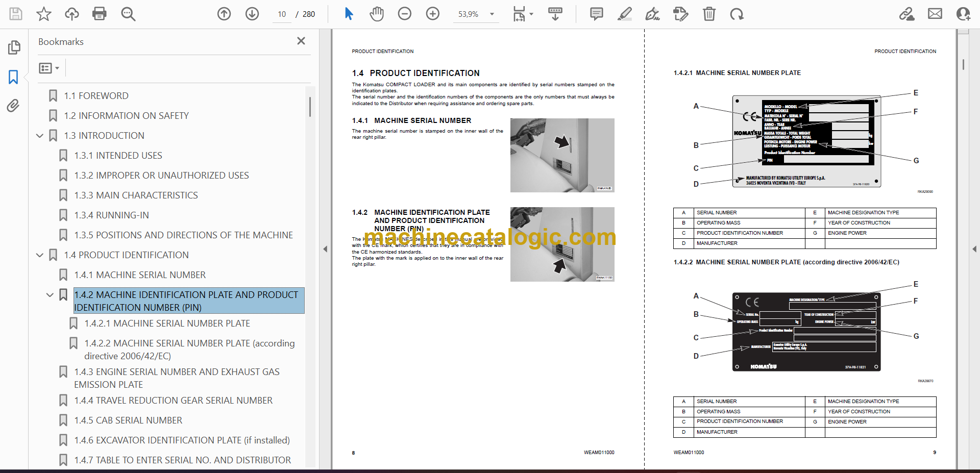Click the share link icon
Screen dimensions: 980x473
click(907, 14)
